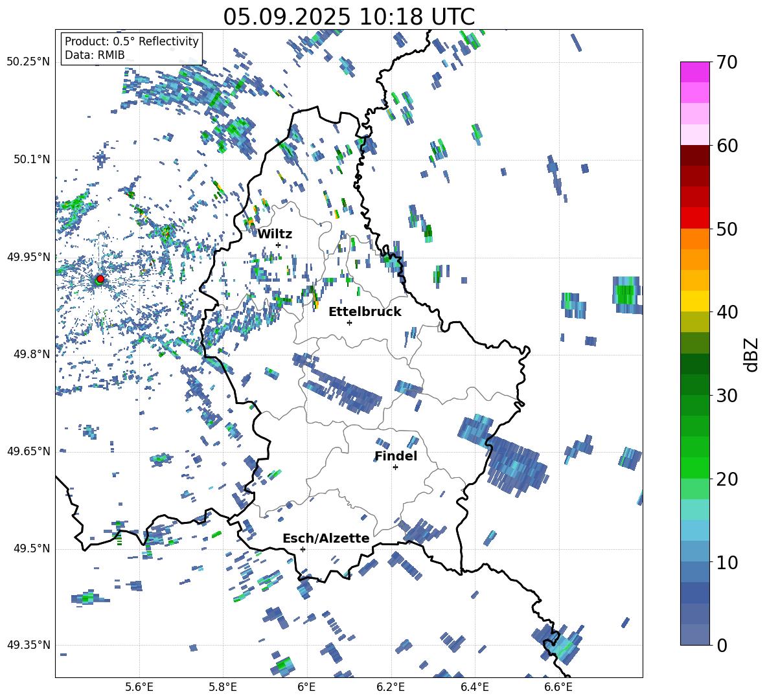
Task: Click the 6.4°E longitude label
Action: click(474, 687)
